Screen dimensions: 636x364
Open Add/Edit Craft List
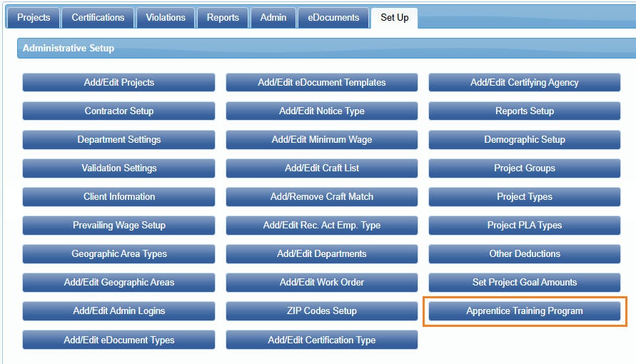click(322, 168)
